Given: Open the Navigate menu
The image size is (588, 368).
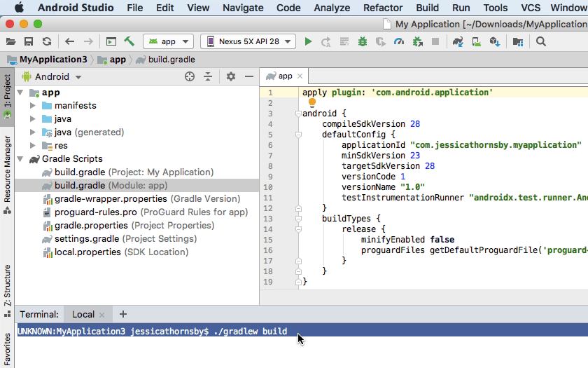Looking at the screenshot, I should [243, 8].
